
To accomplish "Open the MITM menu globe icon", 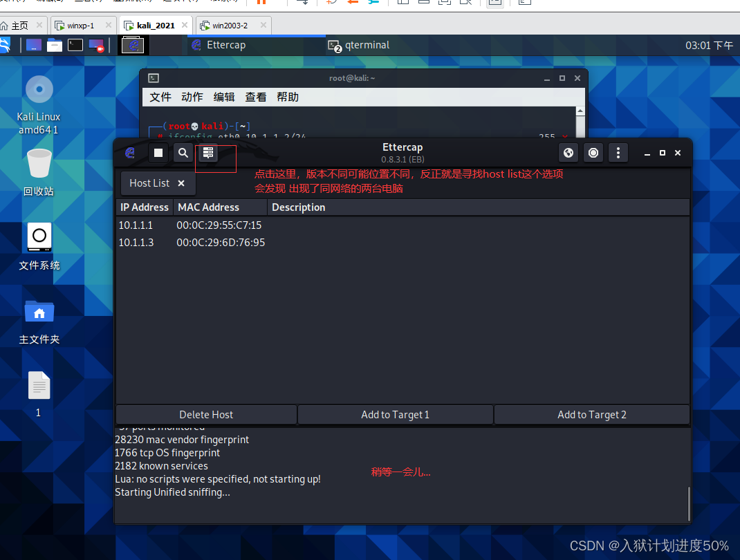I will (568, 153).
